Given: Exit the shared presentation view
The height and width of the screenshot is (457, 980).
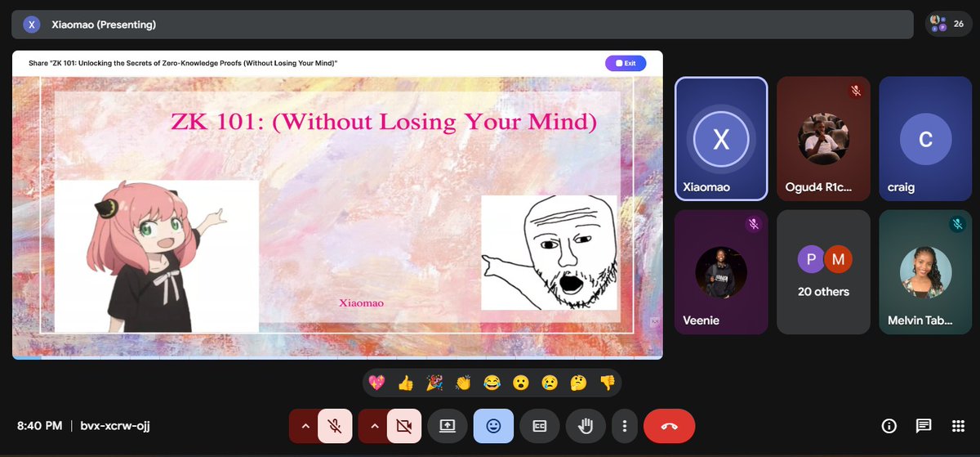Looking at the screenshot, I should pyautogui.click(x=626, y=63).
